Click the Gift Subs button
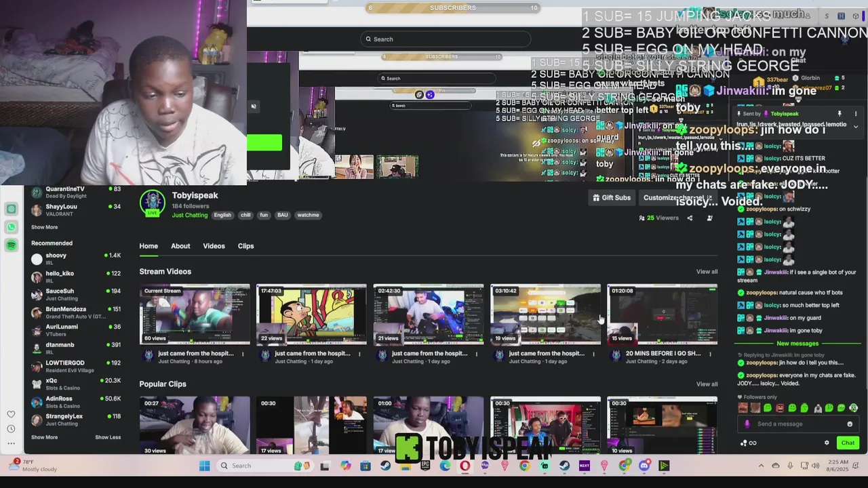This screenshot has height=488, width=868. point(612,198)
